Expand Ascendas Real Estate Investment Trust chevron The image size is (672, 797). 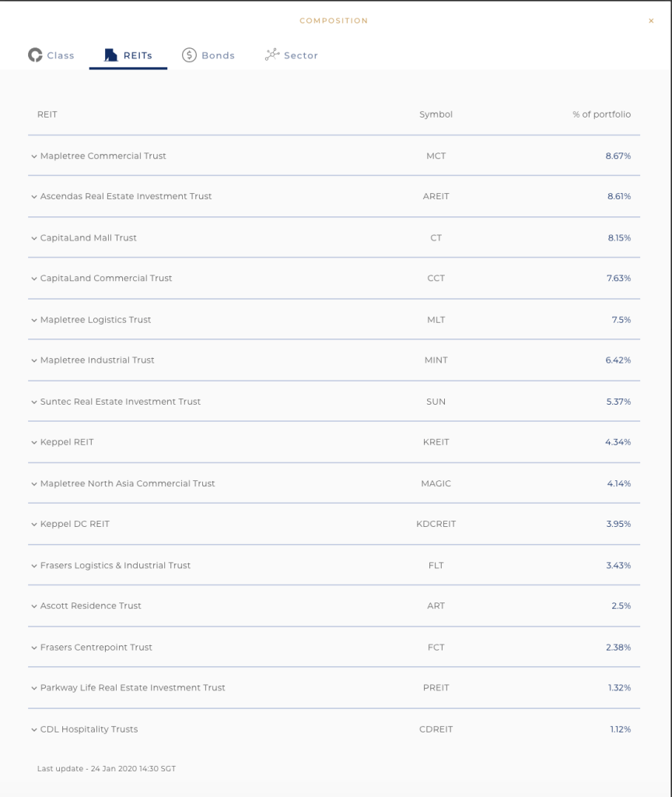coord(34,197)
